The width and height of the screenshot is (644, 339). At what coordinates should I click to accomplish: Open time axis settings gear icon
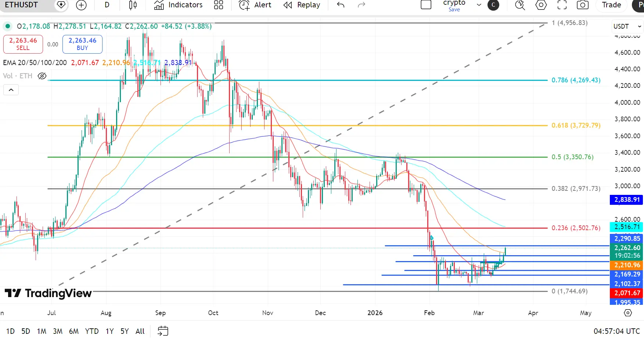[x=628, y=313]
